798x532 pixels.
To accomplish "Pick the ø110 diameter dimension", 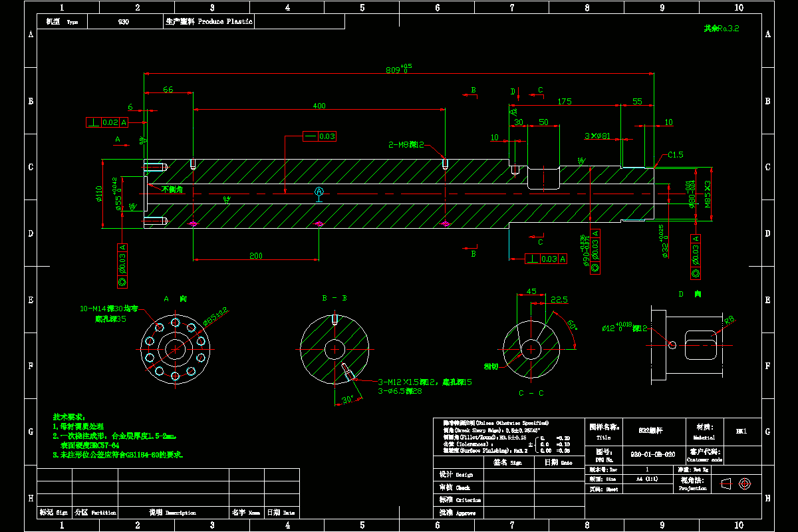I will click(98, 194).
